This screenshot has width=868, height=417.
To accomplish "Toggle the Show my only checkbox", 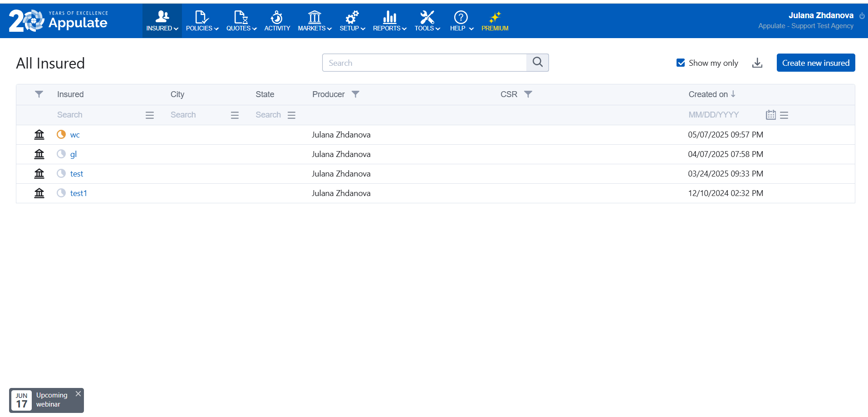I will [x=681, y=63].
